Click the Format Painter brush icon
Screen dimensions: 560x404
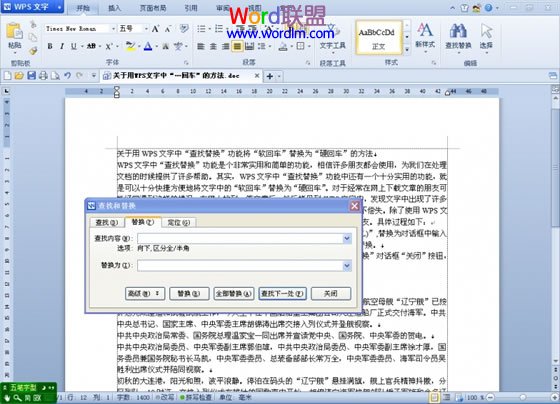33,51
